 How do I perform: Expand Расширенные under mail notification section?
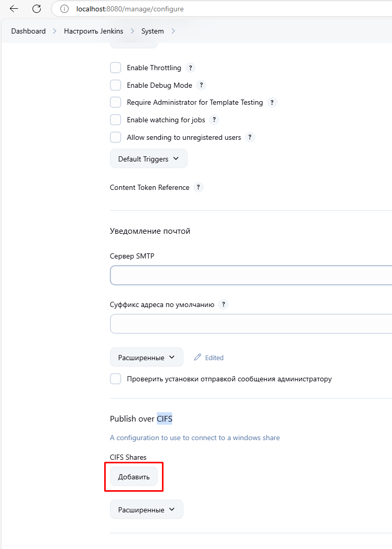click(x=146, y=358)
